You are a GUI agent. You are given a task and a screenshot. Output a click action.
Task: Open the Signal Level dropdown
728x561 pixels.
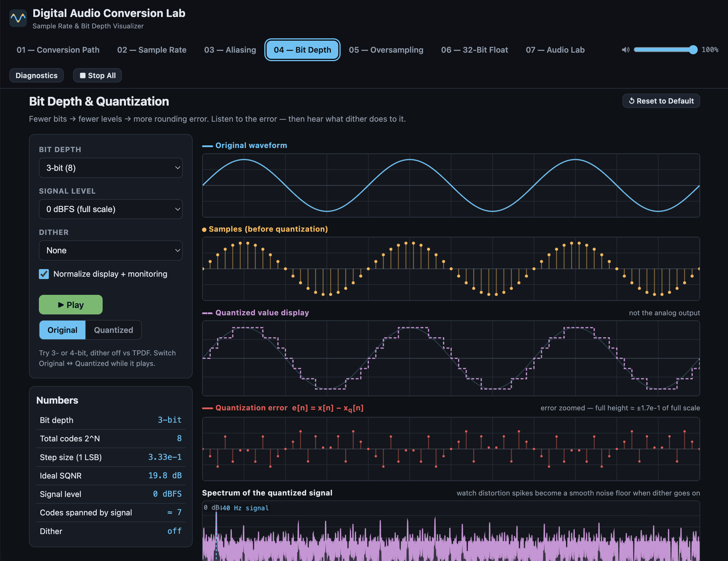point(111,209)
